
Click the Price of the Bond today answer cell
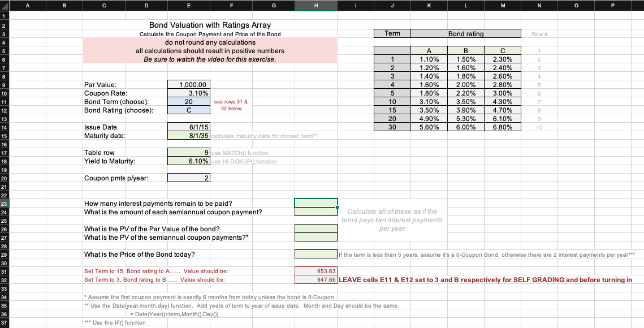pos(315,254)
